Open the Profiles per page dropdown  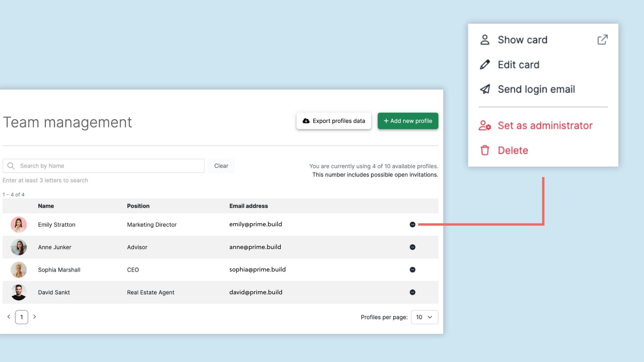[424, 317]
